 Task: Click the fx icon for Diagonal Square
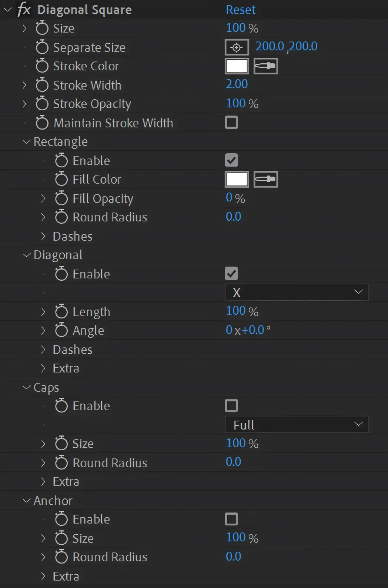[24, 9]
